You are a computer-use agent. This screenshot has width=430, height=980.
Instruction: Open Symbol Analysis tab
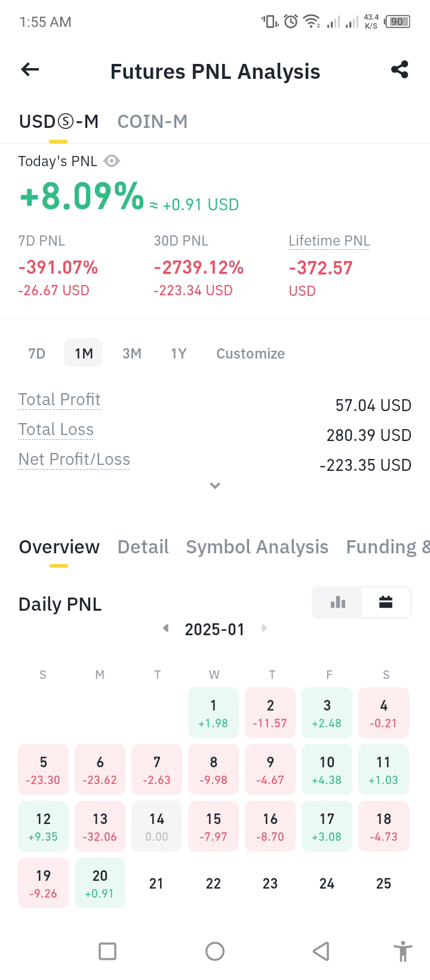tap(257, 547)
